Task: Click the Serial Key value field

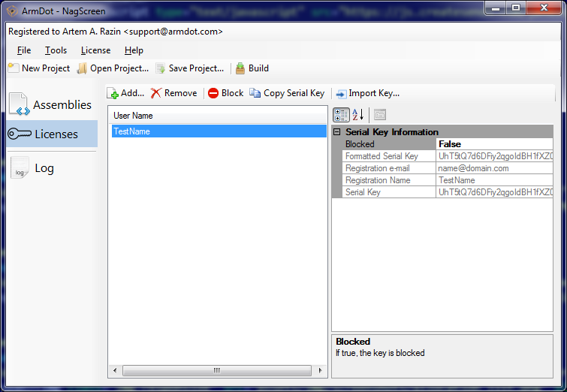Action: click(x=494, y=192)
